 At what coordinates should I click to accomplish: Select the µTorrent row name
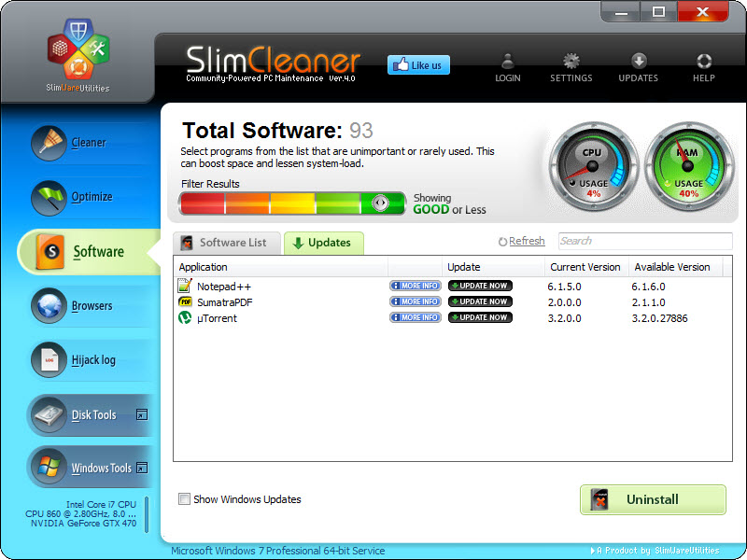tap(217, 318)
